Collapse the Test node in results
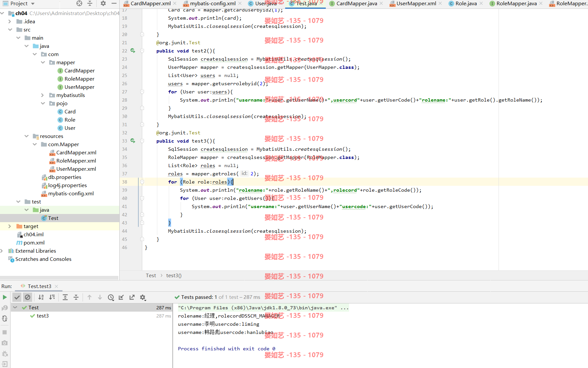This screenshot has width=588, height=368. 15,307
